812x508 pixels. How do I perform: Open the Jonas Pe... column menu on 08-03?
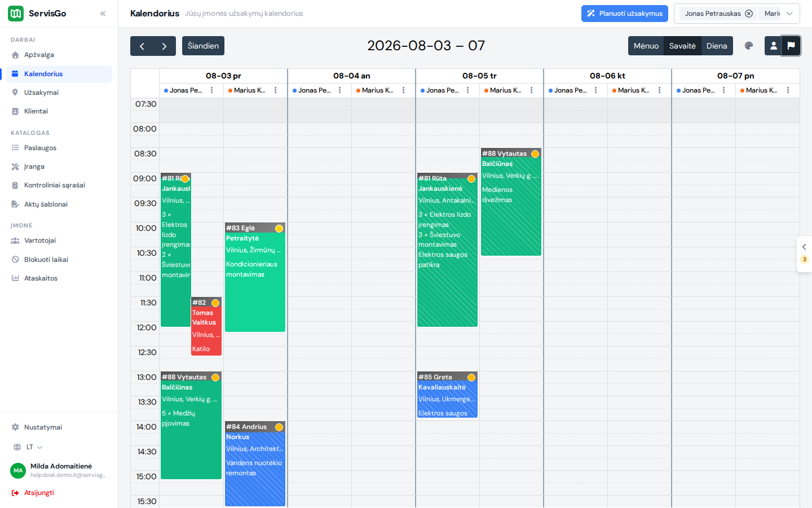click(x=212, y=90)
